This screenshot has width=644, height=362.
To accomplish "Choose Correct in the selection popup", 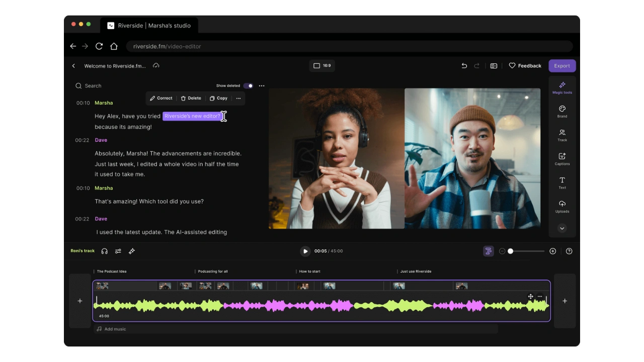I will (x=161, y=99).
